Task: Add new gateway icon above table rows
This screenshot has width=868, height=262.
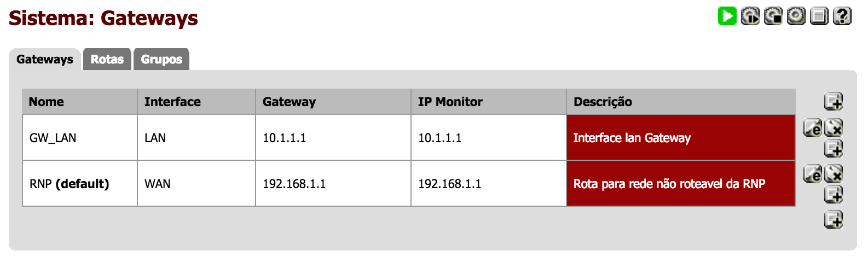Action: point(834,102)
